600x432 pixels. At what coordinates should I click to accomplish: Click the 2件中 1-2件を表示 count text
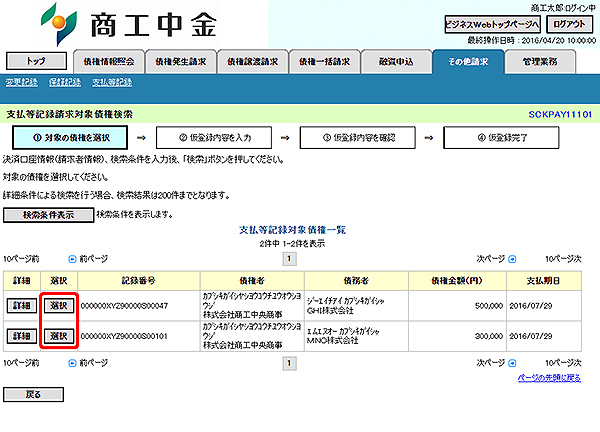[292, 243]
